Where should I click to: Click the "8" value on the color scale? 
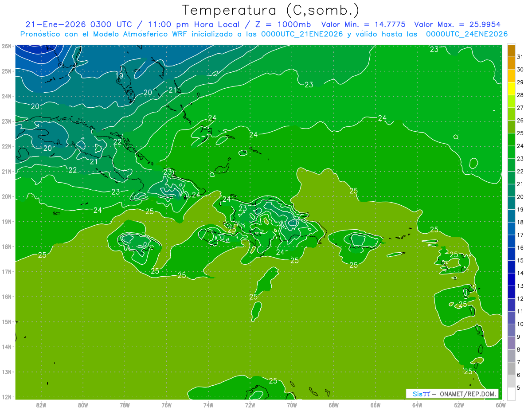click(519, 349)
